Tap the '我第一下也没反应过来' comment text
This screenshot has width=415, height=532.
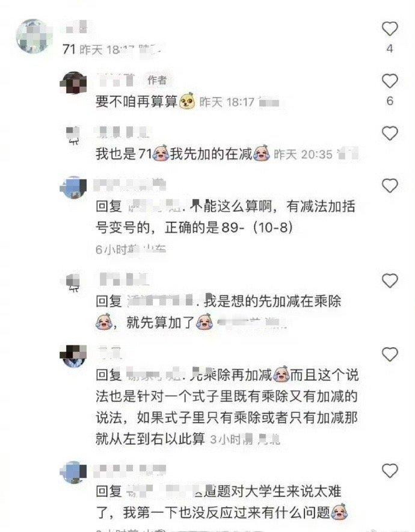(x=226, y=512)
